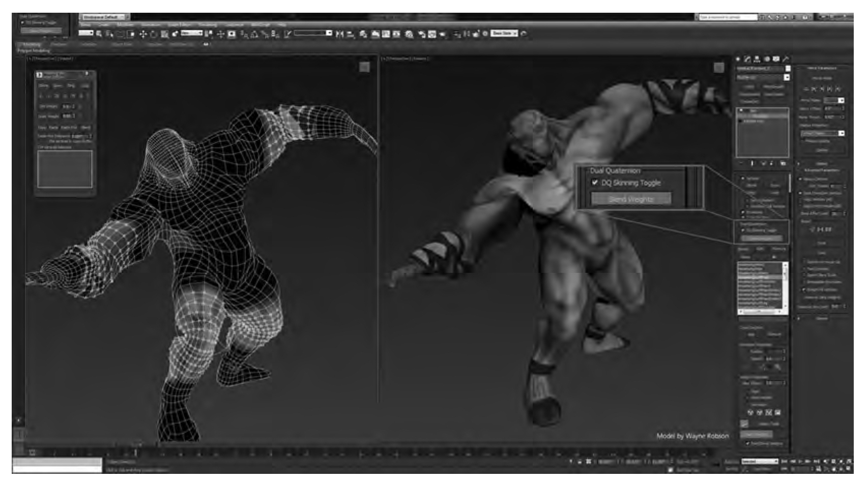Click Blend in the floating Weight Tool dialog

click(85, 128)
